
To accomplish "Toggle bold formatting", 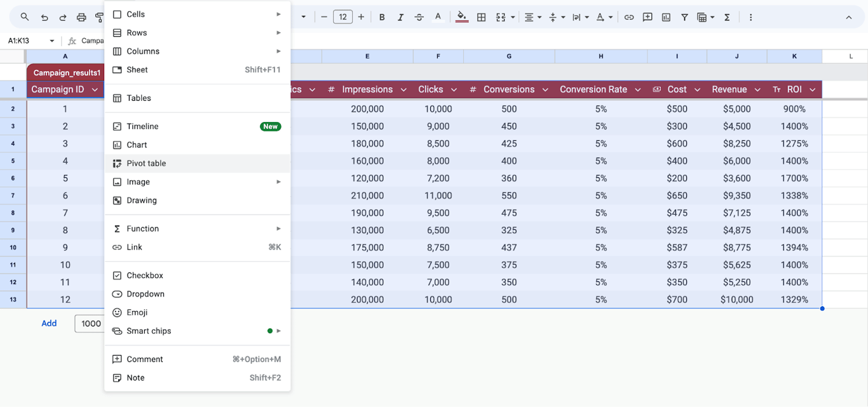I will pos(382,17).
